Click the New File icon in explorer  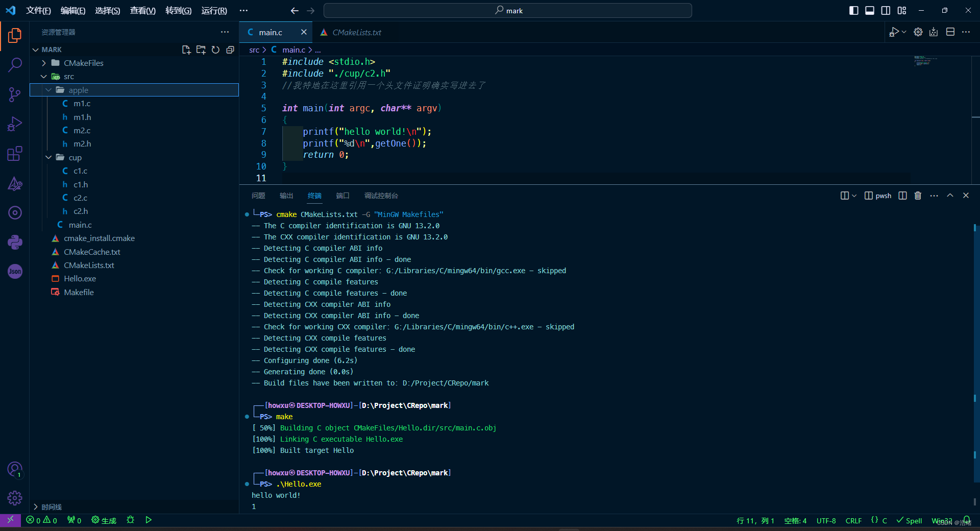click(186, 50)
